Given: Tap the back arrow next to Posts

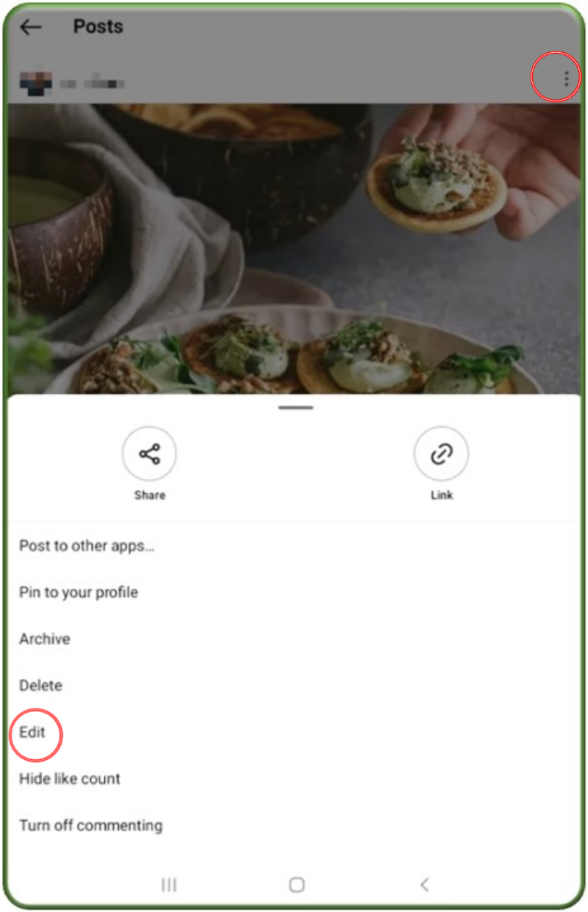Looking at the screenshot, I should [x=30, y=28].
